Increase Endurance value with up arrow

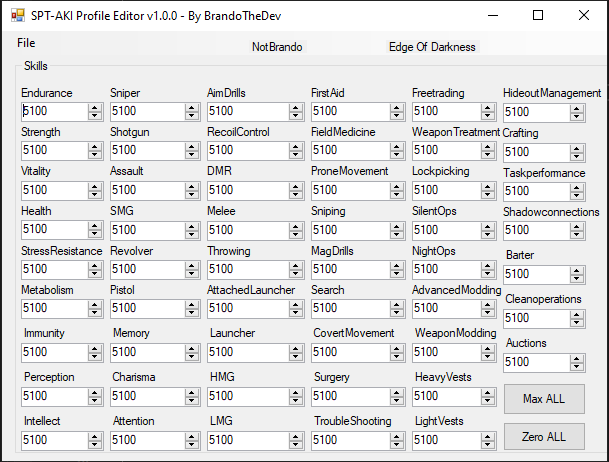[94, 108]
